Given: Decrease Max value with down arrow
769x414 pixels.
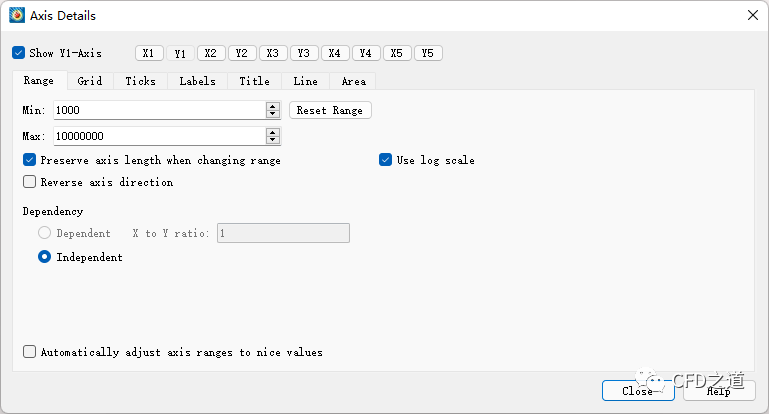Looking at the screenshot, I should pos(272,140).
